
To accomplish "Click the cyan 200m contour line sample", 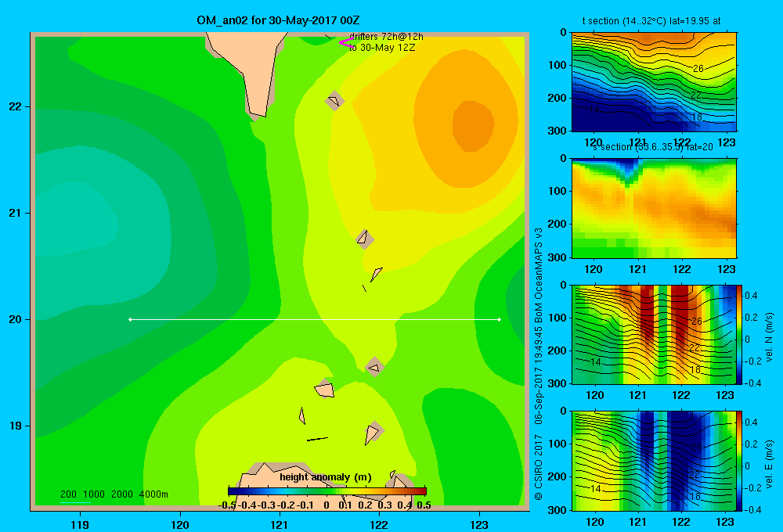I will point(75,502).
